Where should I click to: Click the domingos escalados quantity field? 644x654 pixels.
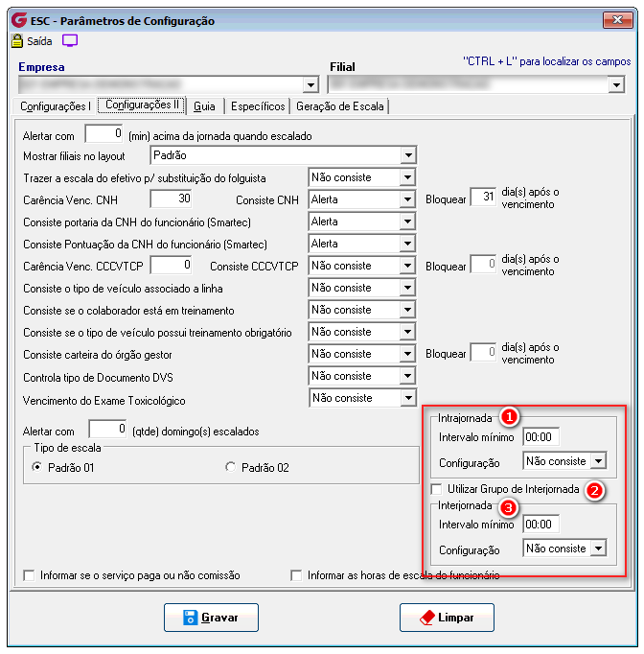point(107,430)
